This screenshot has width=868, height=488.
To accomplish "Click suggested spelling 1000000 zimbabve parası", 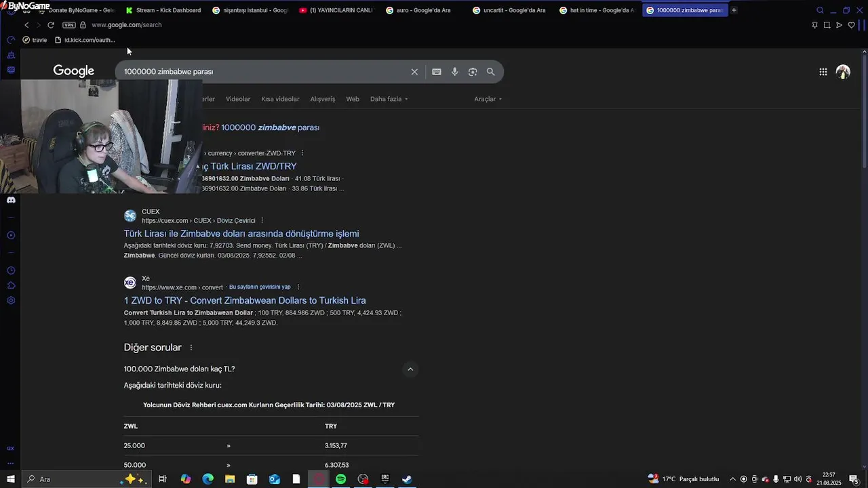I will coord(270,127).
